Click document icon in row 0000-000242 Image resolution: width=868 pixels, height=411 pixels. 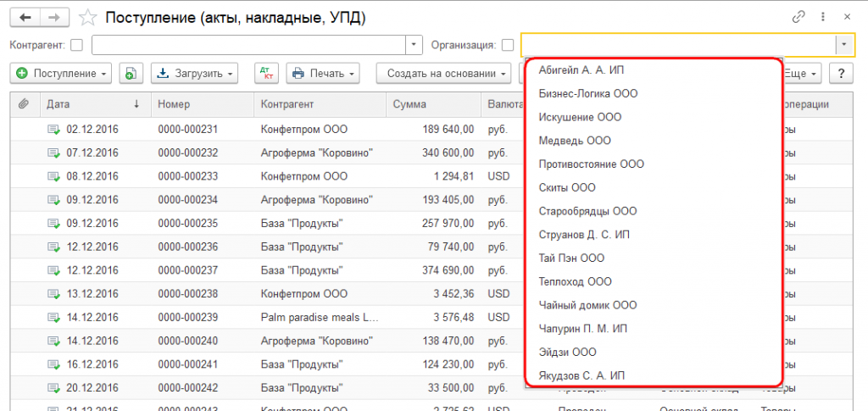[53, 388]
